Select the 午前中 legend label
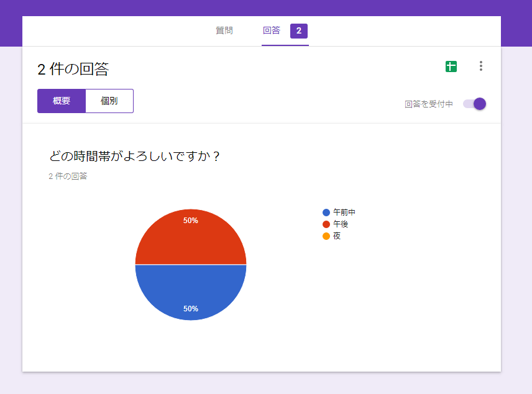This screenshot has height=394, width=532. [344, 213]
